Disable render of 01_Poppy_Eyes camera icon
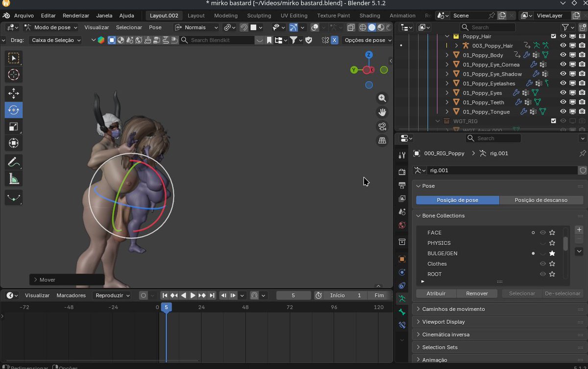The width and height of the screenshot is (588, 369). [582, 93]
